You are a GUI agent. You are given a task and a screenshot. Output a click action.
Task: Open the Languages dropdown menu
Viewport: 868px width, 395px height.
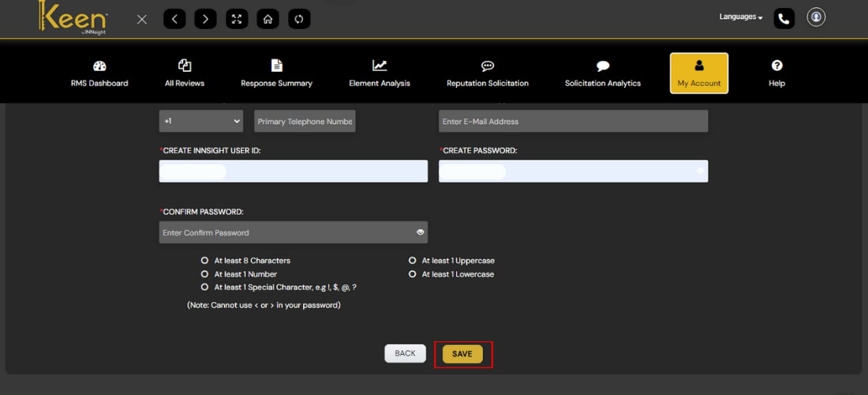pyautogui.click(x=740, y=17)
